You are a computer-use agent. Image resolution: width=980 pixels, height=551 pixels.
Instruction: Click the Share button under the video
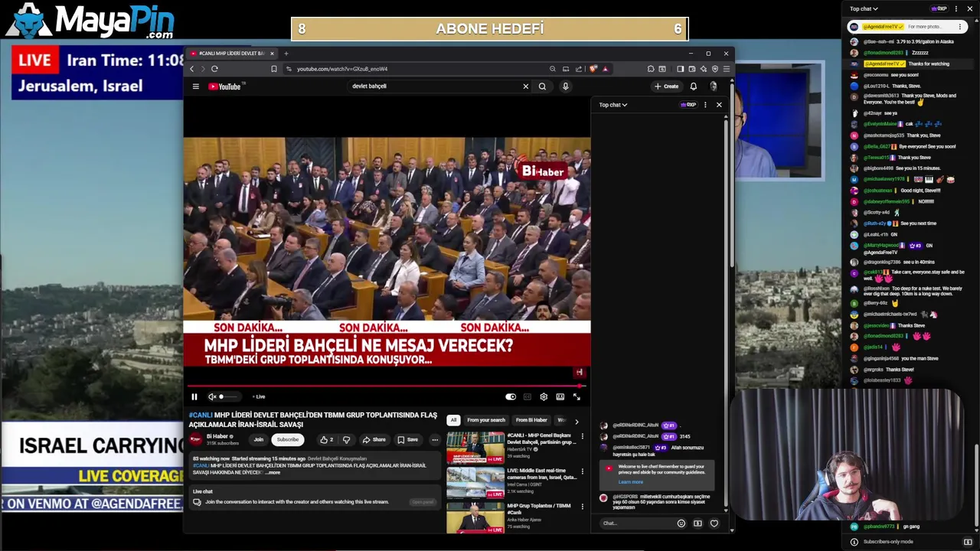374,439
